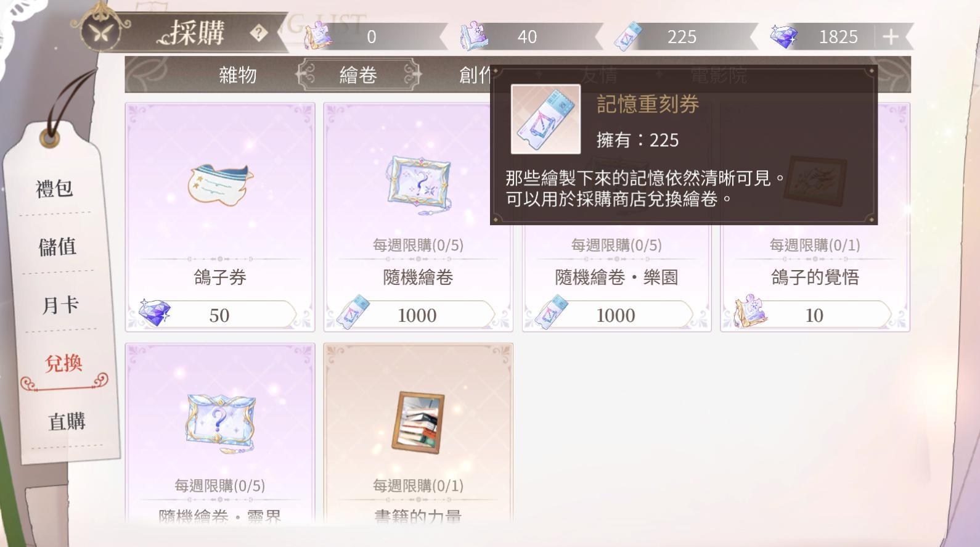Image resolution: width=980 pixels, height=547 pixels.
Task: Open the 書籍的力量 book painting item
Action: click(x=419, y=422)
